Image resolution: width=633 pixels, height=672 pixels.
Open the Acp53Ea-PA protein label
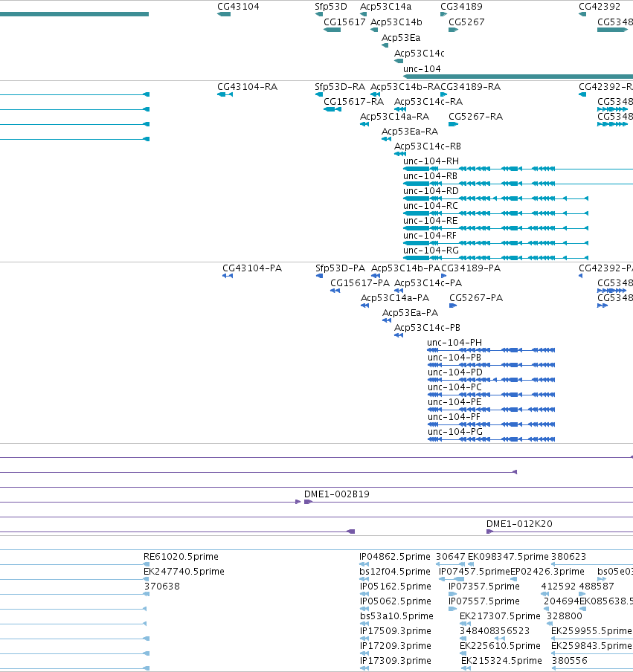[x=411, y=313]
